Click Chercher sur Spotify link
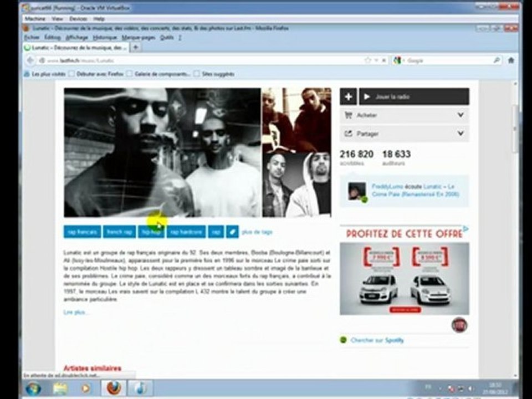This screenshot has height=399, width=532. (377, 340)
